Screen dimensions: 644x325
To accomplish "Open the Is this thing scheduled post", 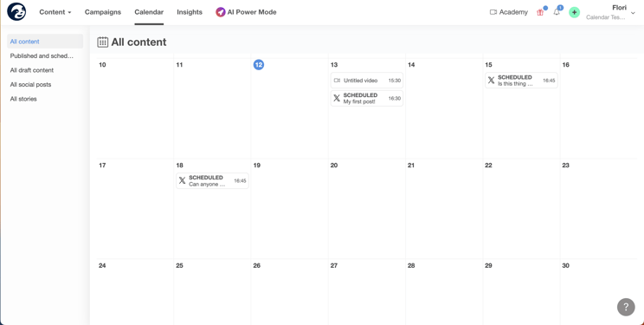I will pyautogui.click(x=521, y=81).
